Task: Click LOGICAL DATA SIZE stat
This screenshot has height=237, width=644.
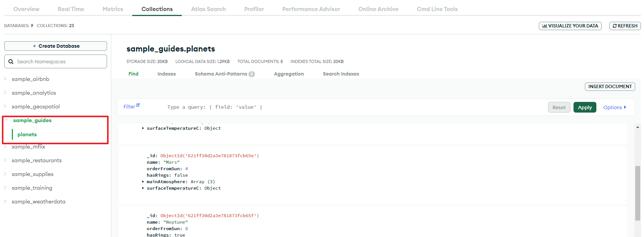Action: (x=202, y=61)
